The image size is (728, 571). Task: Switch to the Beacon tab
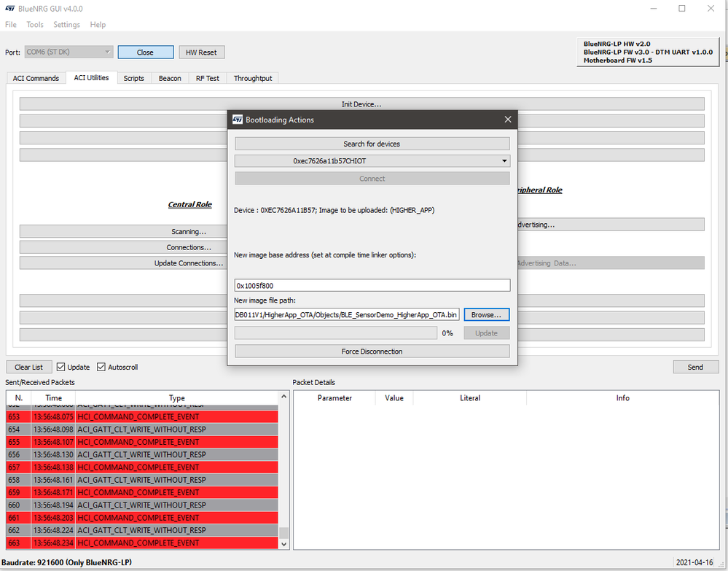click(x=170, y=78)
